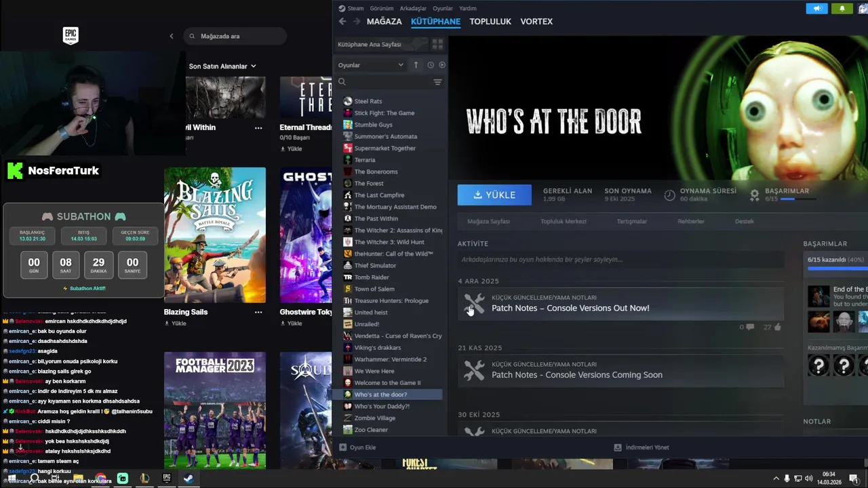Click Epic Games logo in launcher

click(71, 36)
